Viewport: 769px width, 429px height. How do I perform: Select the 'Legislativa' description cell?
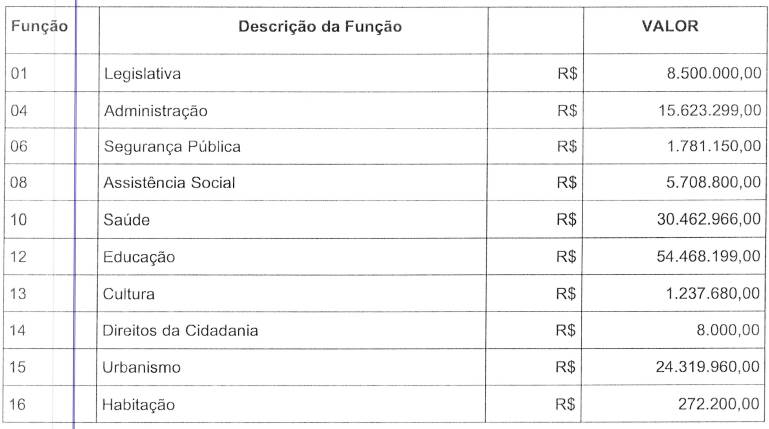[x=142, y=74]
